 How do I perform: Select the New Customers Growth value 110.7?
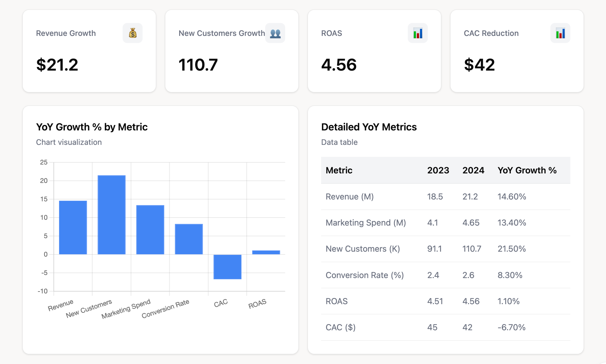click(199, 65)
